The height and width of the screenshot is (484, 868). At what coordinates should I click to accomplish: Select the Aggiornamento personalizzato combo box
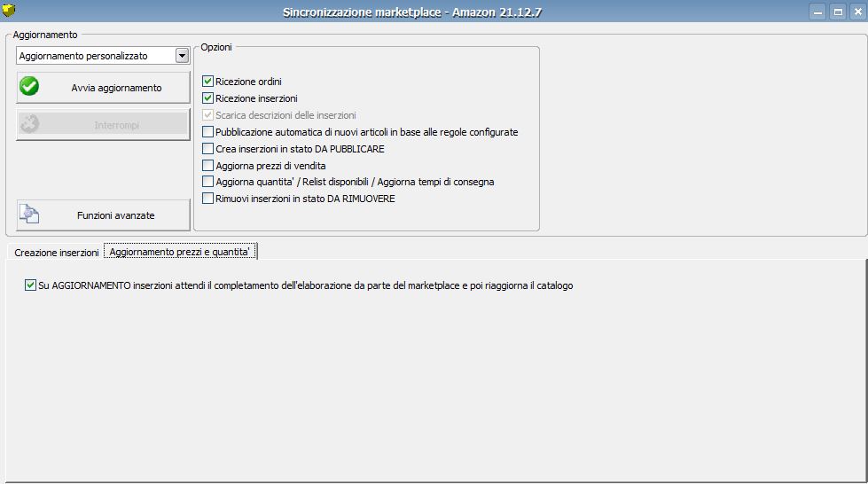click(x=103, y=55)
